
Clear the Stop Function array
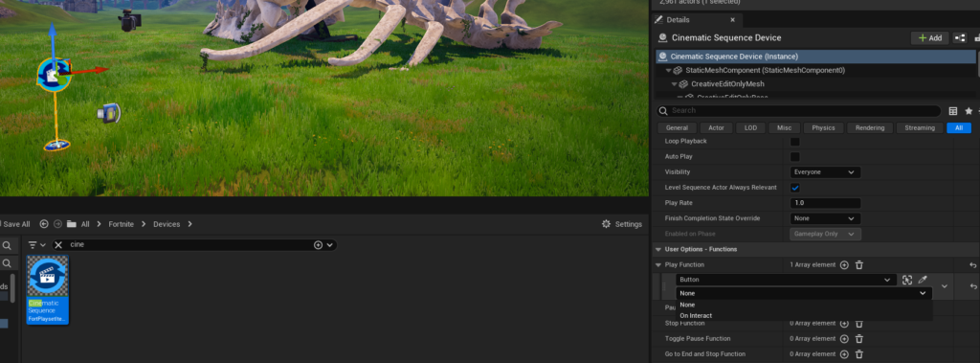[859, 324]
